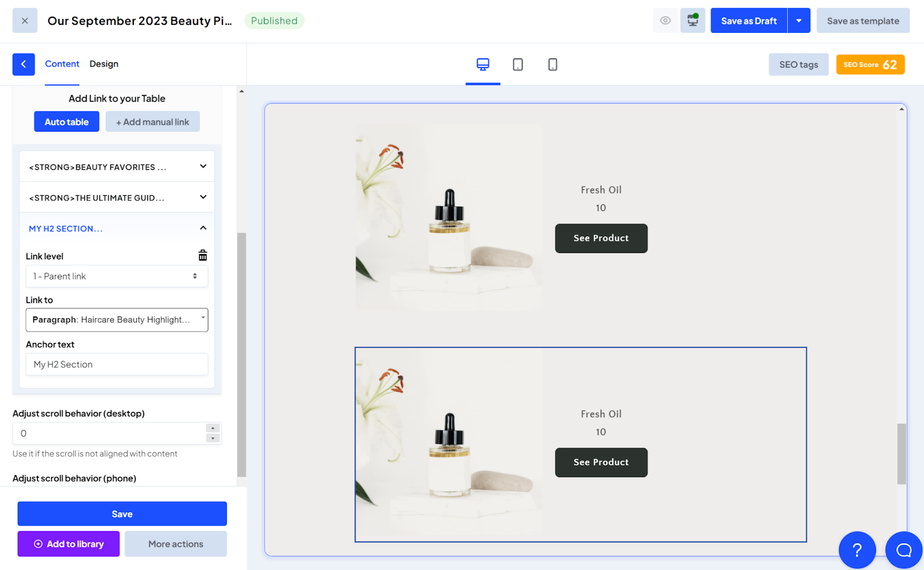Click the eye preview icon in the header
Image resolution: width=924 pixels, height=570 pixels.
[x=665, y=20]
